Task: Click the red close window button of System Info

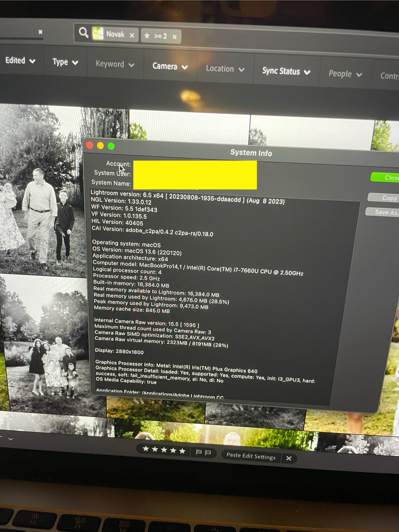Action: tap(90, 145)
